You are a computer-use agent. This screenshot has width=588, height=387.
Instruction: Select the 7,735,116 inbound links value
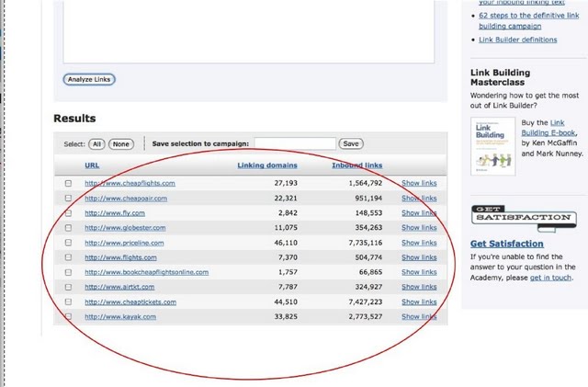[x=366, y=243]
